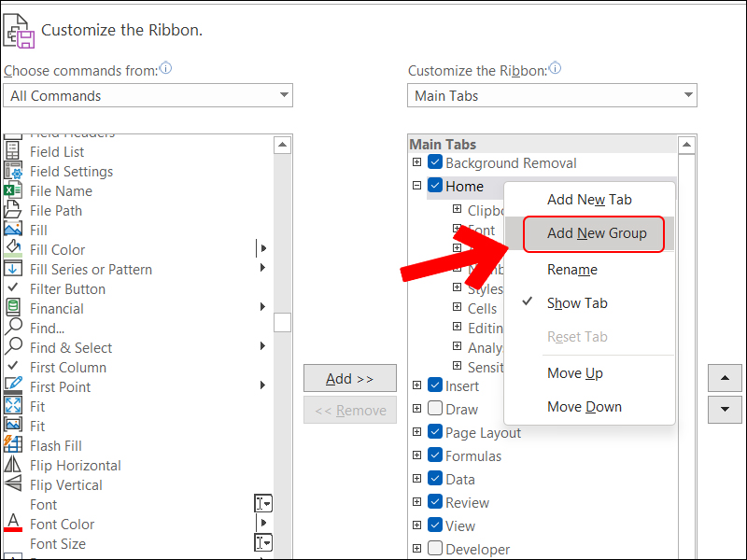The image size is (747, 560).
Task: Click the Find & Select magnifier icon
Action: click(x=13, y=347)
